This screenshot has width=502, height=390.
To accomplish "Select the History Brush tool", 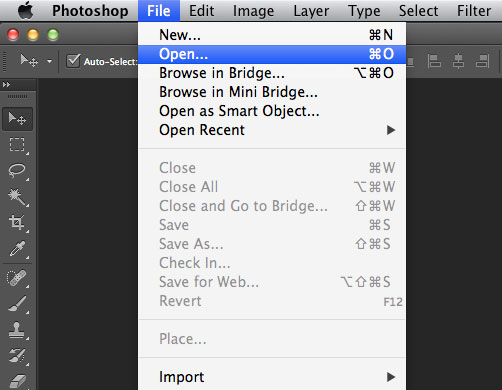I will (17, 356).
